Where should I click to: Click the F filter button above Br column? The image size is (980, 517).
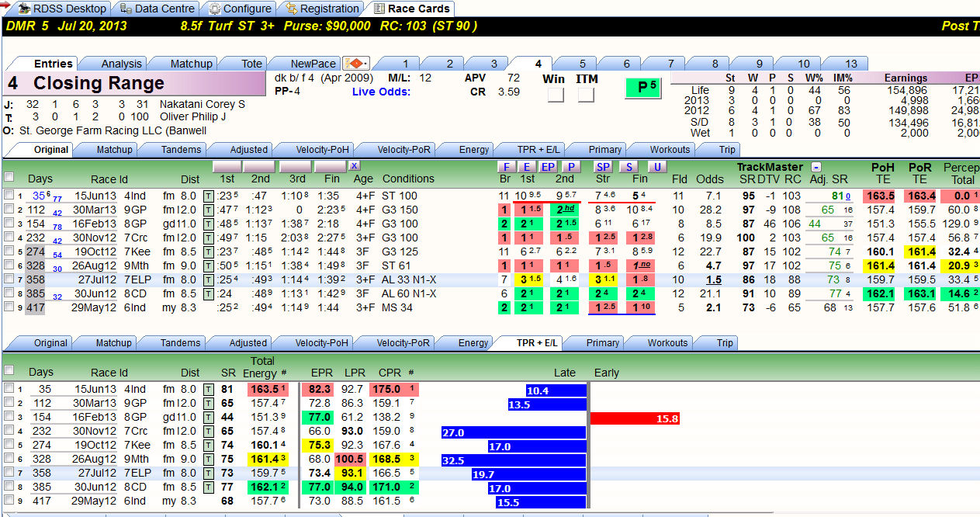(x=506, y=167)
